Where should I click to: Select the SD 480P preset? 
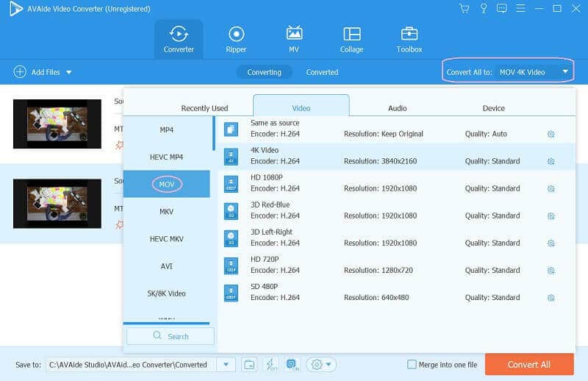396,293
